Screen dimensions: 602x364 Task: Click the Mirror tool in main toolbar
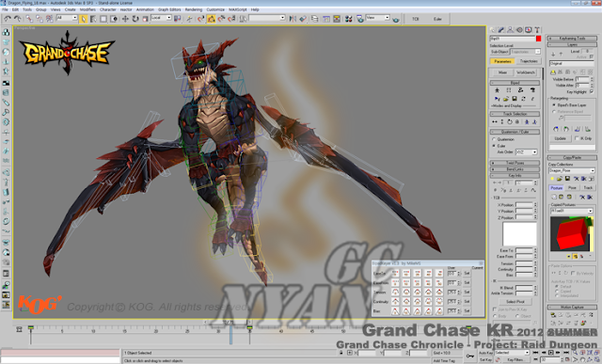293,19
